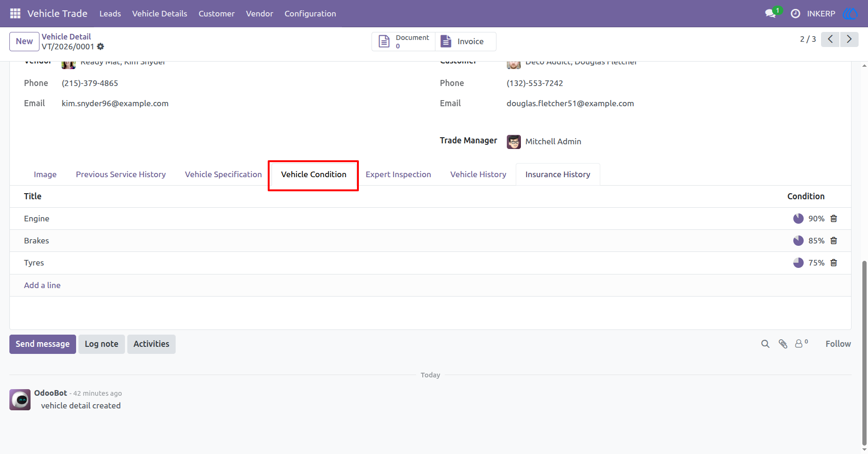Delete the Brakes condition line

(x=834, y=241)
